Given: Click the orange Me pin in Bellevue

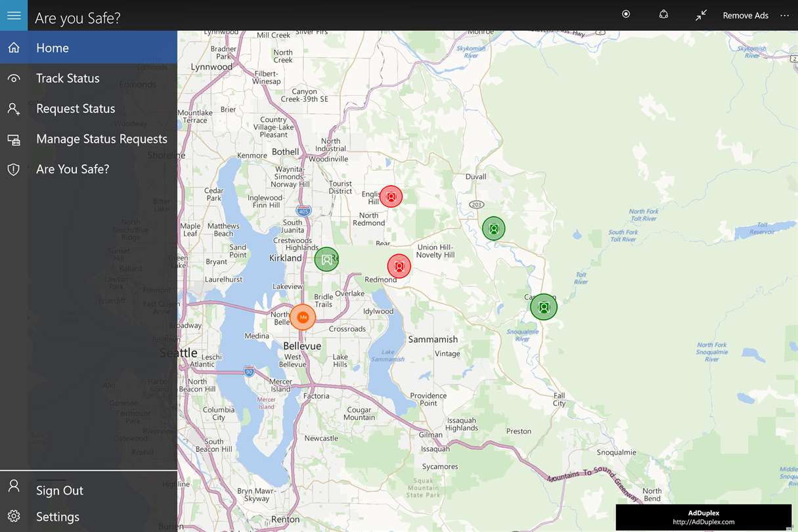Looking at the screenshot, I should pos(303,317).
